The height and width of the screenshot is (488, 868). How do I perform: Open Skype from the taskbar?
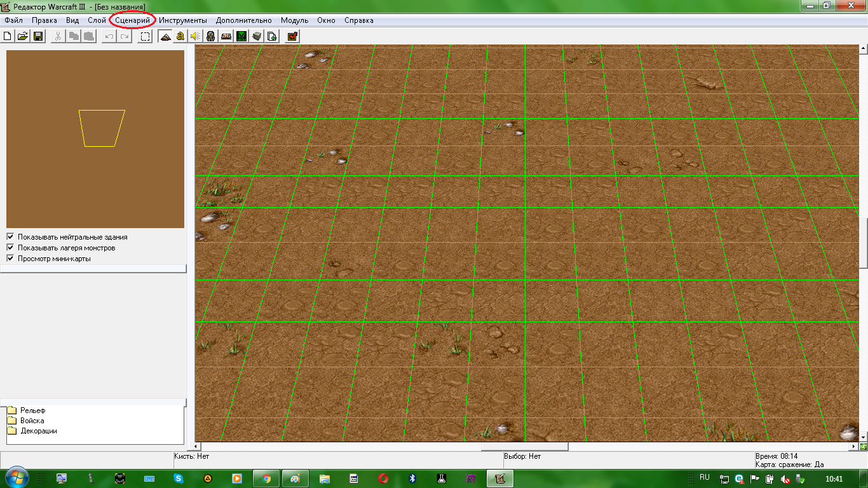(x=179, y=478)
